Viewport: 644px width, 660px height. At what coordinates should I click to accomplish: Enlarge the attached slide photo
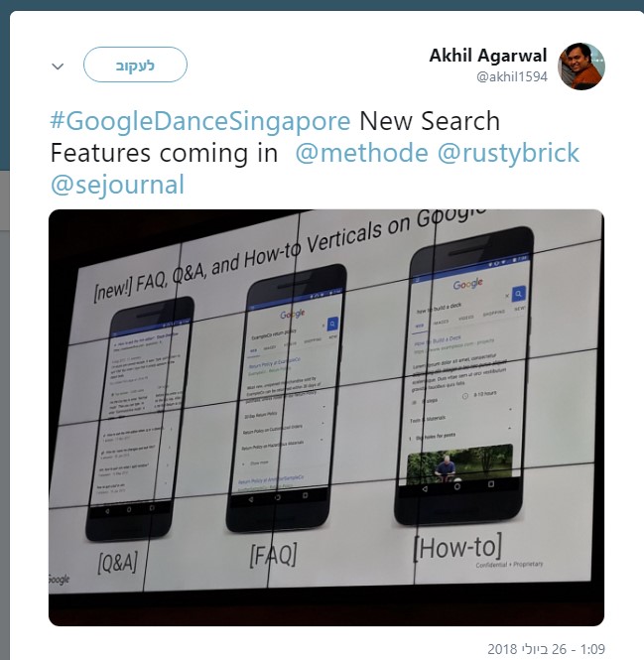pyautogui.click(x=326, y=417)
